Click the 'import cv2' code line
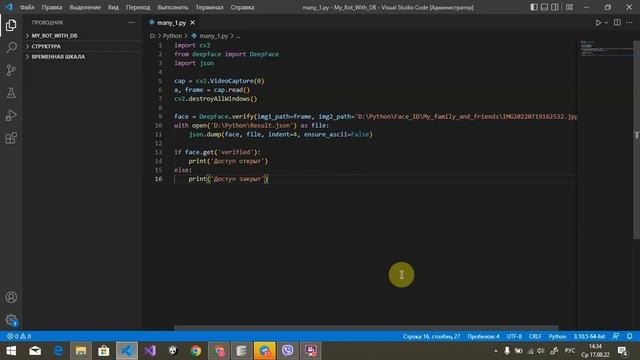The width and height of the screenshot is (640, 360). coord(192,45)
